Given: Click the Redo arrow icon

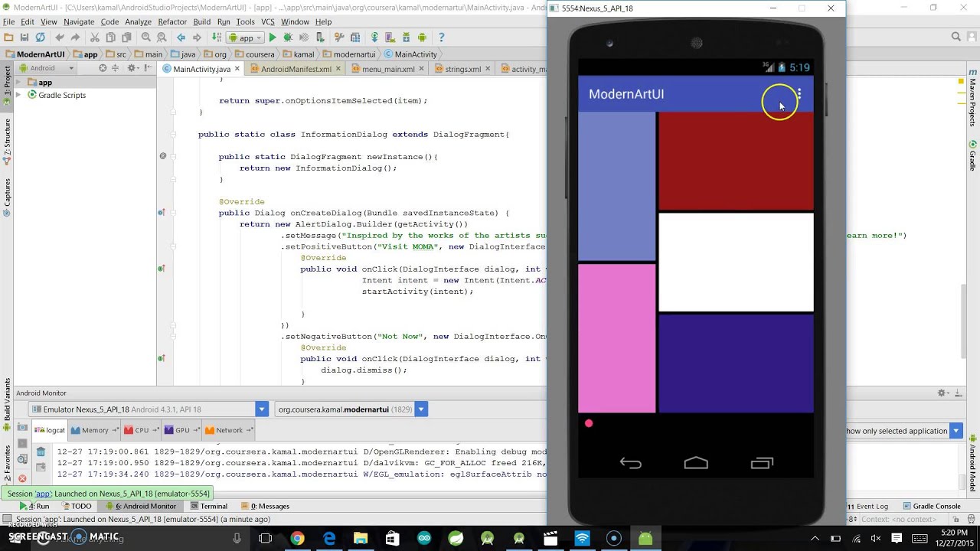Looking at the screenshot, I should (x=75, y=37).
